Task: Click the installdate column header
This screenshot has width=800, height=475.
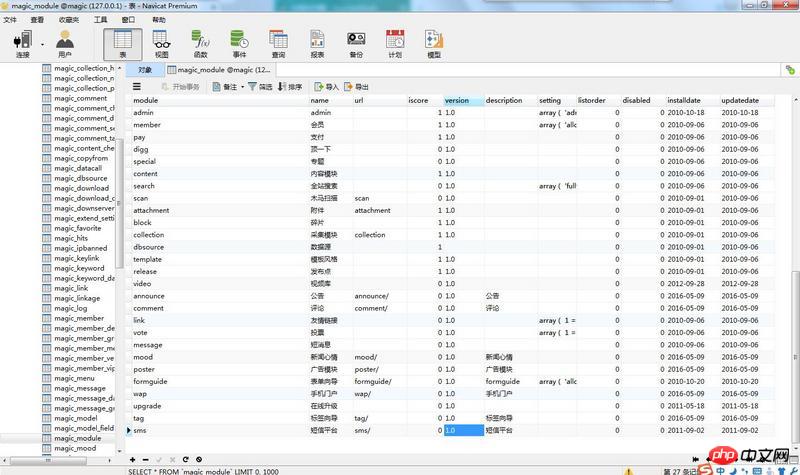Action: [691, 101]
